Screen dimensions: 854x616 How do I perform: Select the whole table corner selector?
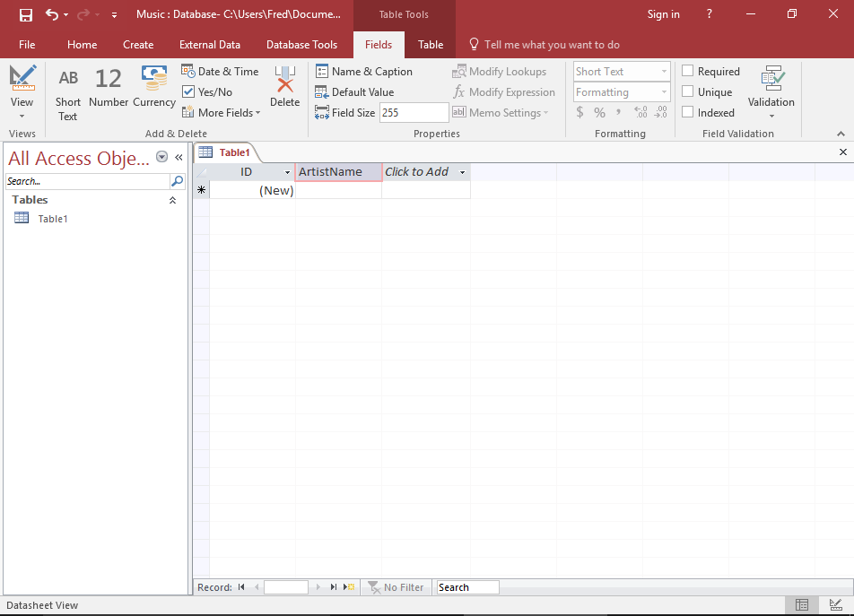click(x=202, y=172)
